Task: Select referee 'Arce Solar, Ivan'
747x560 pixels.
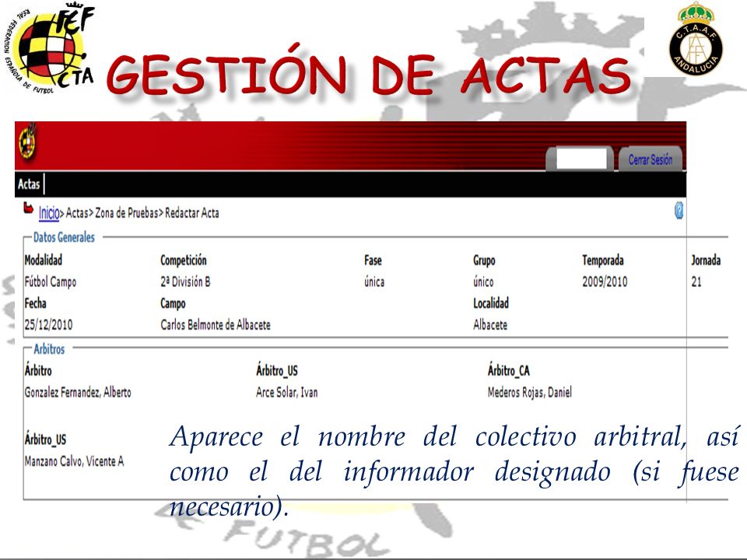Action: click(x=287, y=392)
